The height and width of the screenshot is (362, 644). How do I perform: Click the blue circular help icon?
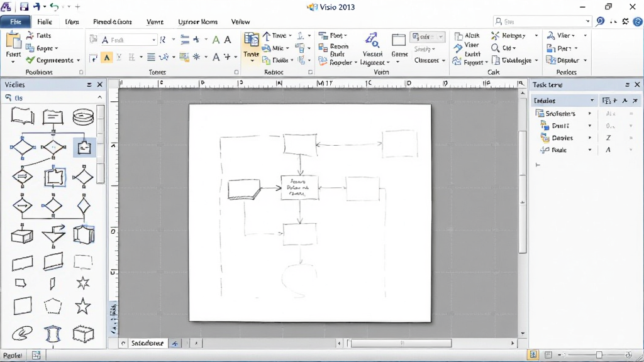638,21
